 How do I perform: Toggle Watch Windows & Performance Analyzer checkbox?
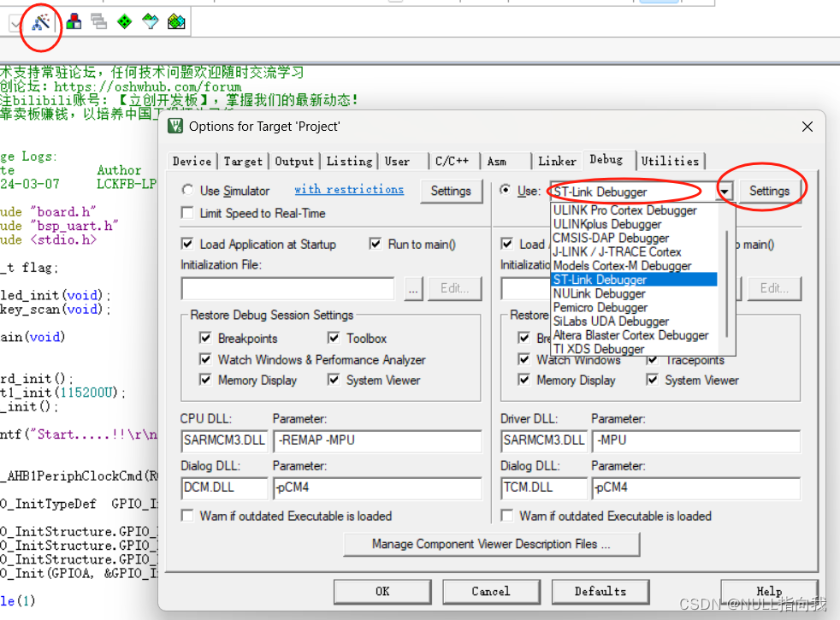pyautogui.click(x=205, y=359)
